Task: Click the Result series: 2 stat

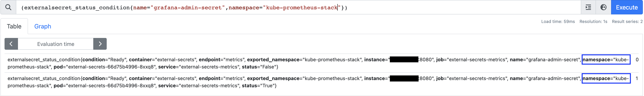Action: click(627, 22)
